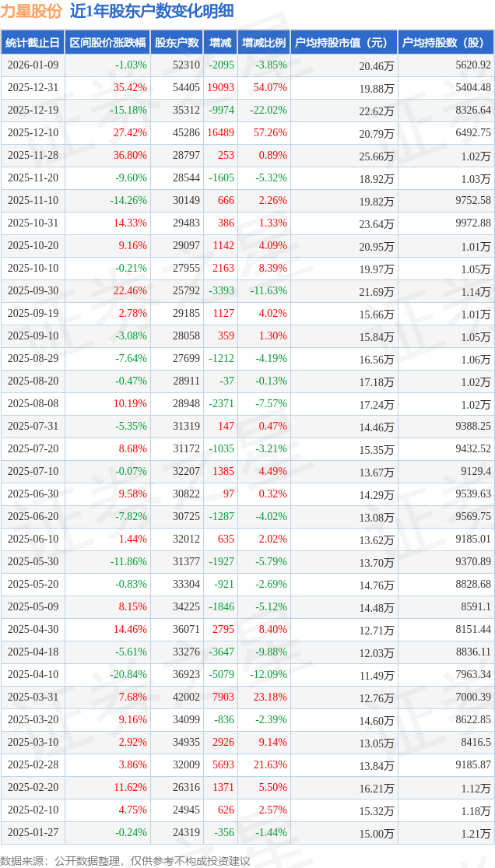495x868 pixels.
Task: Select the 户均持股数（股） column header
Action: (x=446, y=43)
